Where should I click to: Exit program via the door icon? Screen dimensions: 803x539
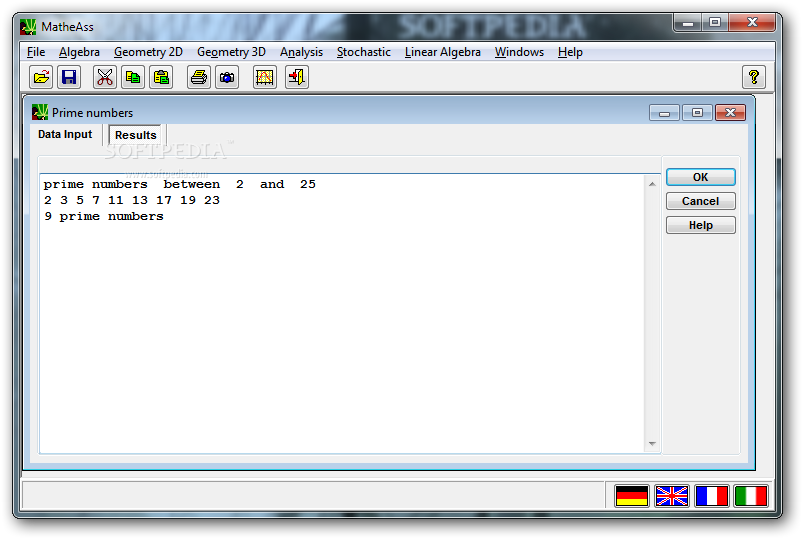tap(297, 77)
